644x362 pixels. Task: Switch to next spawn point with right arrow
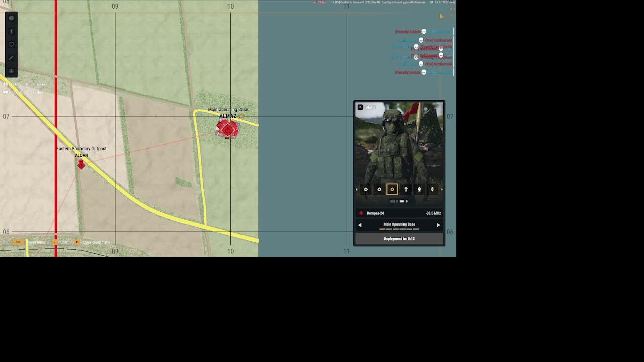(x=438, y=225)
